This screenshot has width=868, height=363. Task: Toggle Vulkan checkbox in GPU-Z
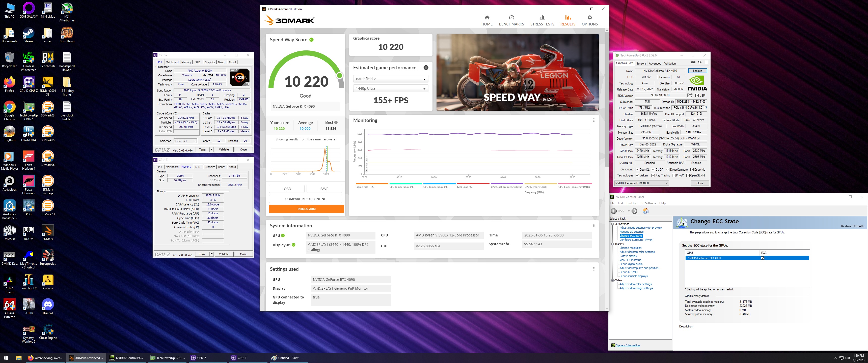coord(637,175)
